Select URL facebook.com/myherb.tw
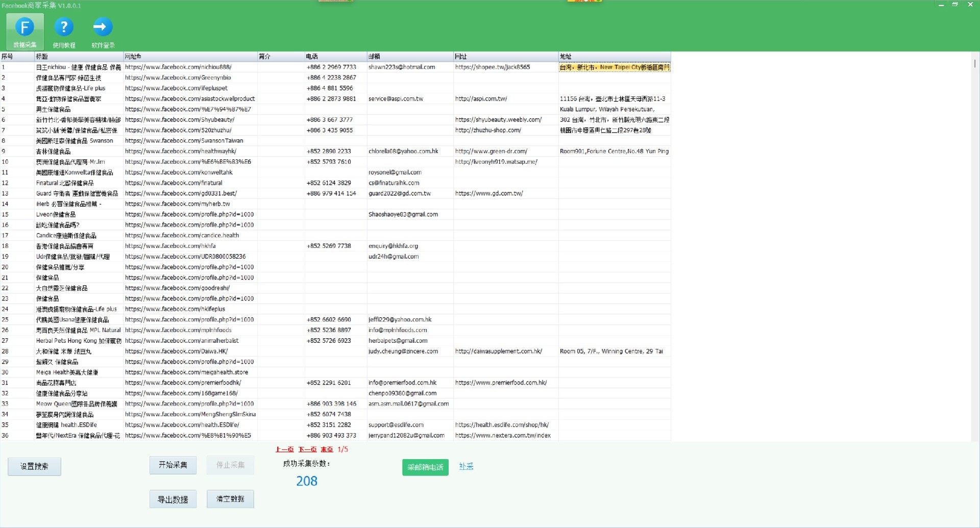Image resolution: width=980 pixels, height=528 pixels. tap(190, 204)
